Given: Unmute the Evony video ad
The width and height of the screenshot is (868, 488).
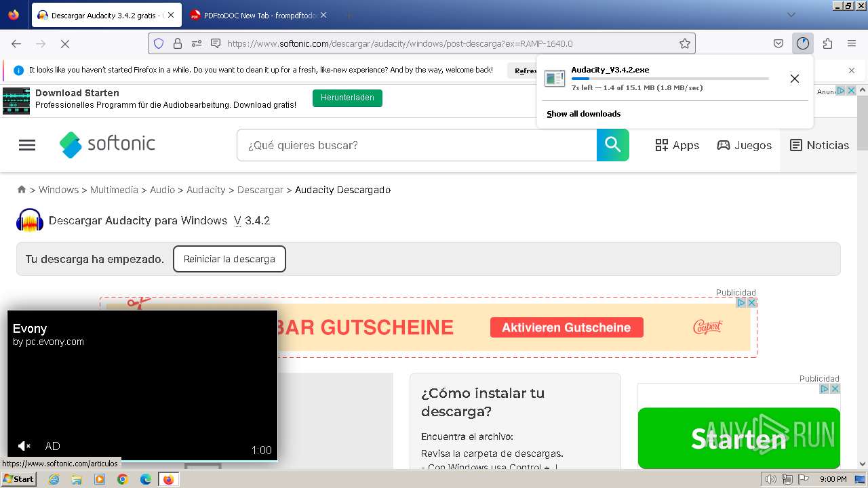Looking at the screenshot, I should [24, 446].
